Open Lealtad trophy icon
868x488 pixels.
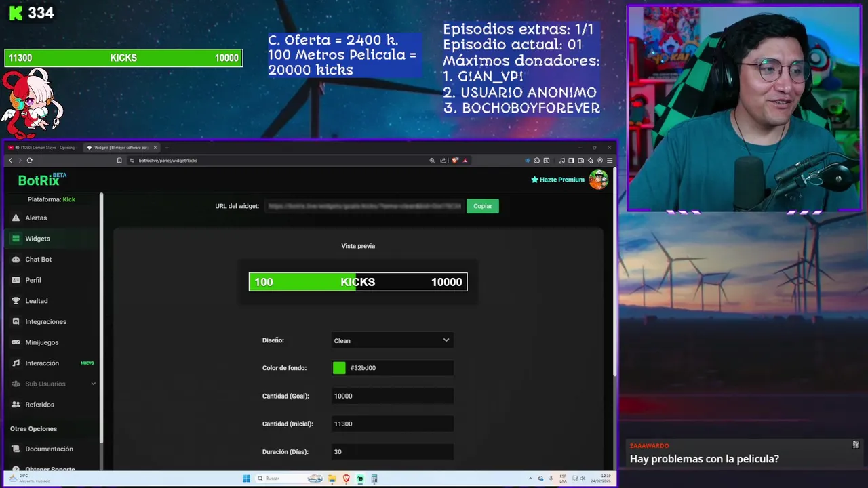coord(16,300)
